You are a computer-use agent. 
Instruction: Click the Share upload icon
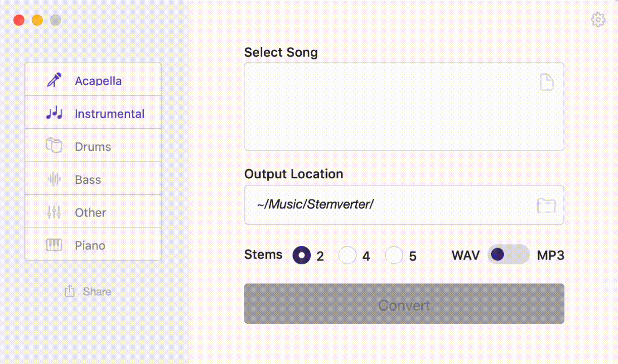[x=69, y=291]
